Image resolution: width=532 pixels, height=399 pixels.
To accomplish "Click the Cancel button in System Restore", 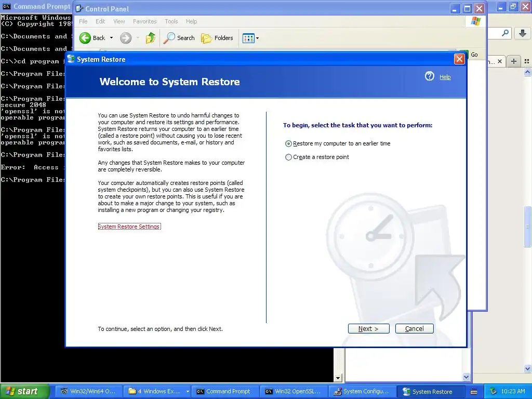I will [x=414, y=328].
